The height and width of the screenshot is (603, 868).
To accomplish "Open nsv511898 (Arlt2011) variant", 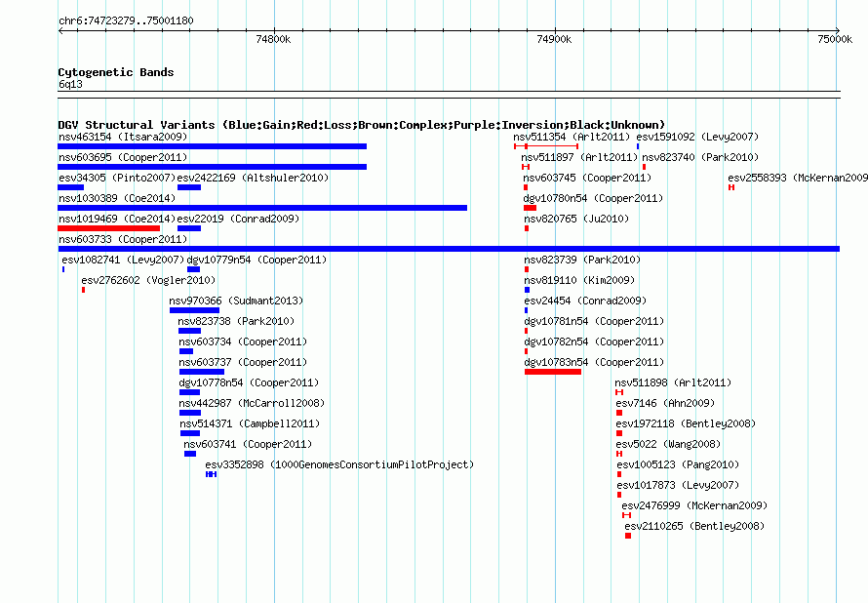I will (673, 382).
